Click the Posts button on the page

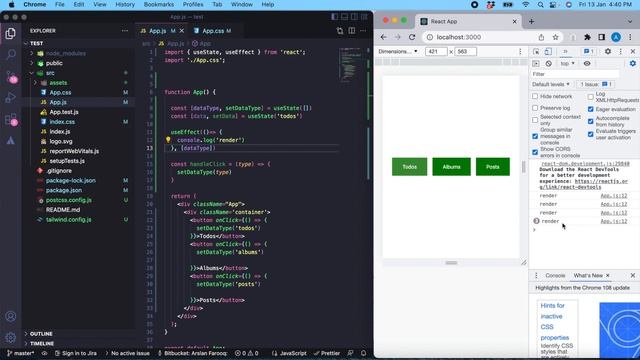(493, 167)
